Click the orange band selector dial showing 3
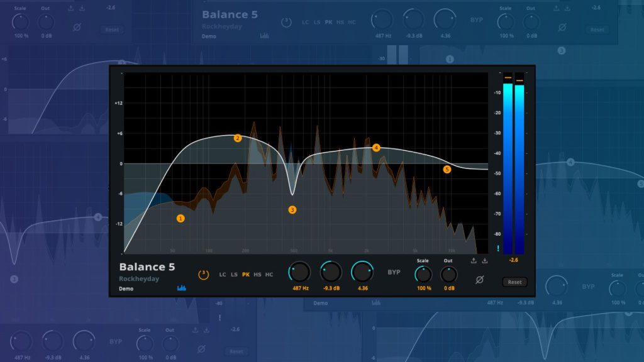This screenshot has height=362, width=644. pyautogui.click(x=203, y=275)
